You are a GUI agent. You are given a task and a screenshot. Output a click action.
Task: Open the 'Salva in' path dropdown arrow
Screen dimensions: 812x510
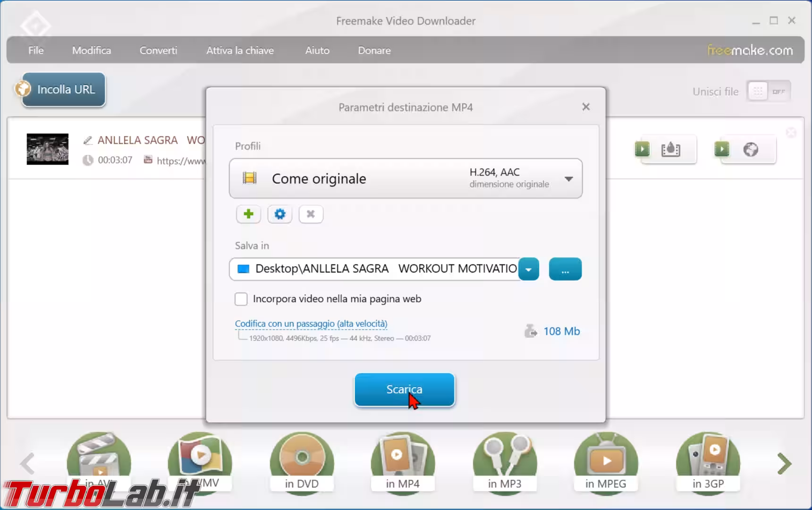pyautogui.click(x=529, y=269)
